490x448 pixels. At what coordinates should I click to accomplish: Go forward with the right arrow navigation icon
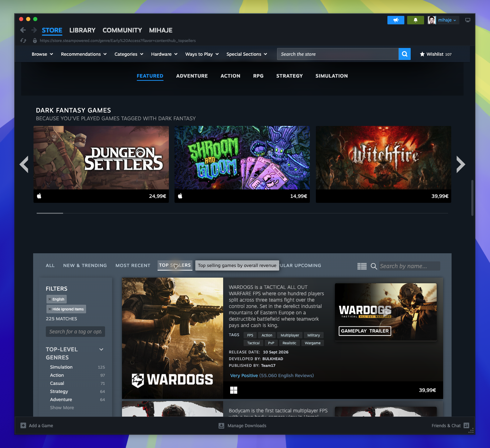pyautogui.click(x=34, y=30)
